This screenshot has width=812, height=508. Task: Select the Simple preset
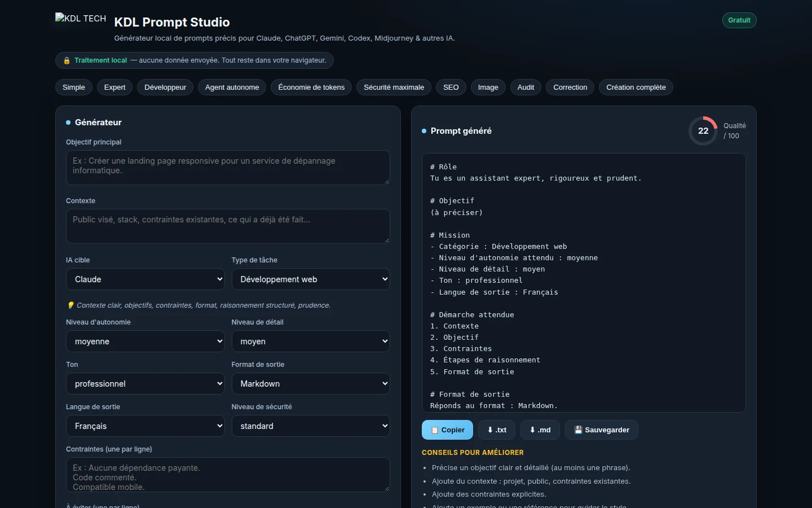click(74, 87)
